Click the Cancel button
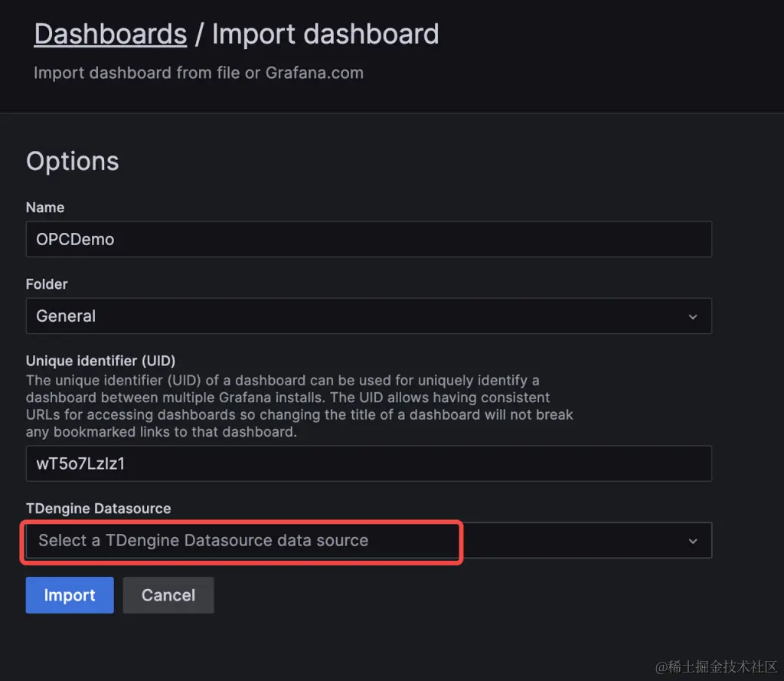This screenshot has width=784, height=681. [168, 595]
